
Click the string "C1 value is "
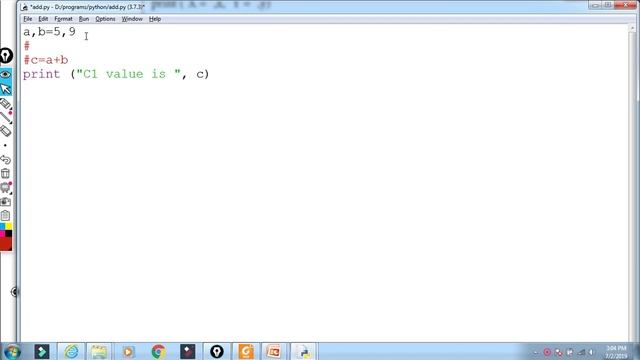coord(129,74)
